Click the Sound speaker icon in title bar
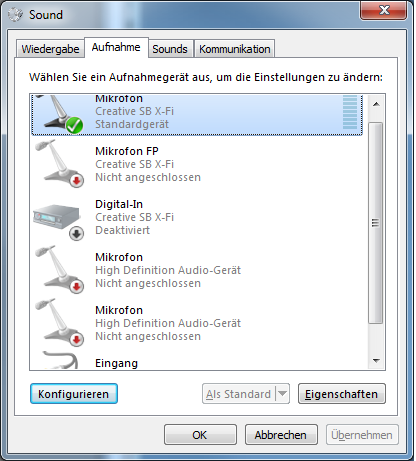Image resolution: width=416 pixels, height=461 pixels. pos(15,15)
